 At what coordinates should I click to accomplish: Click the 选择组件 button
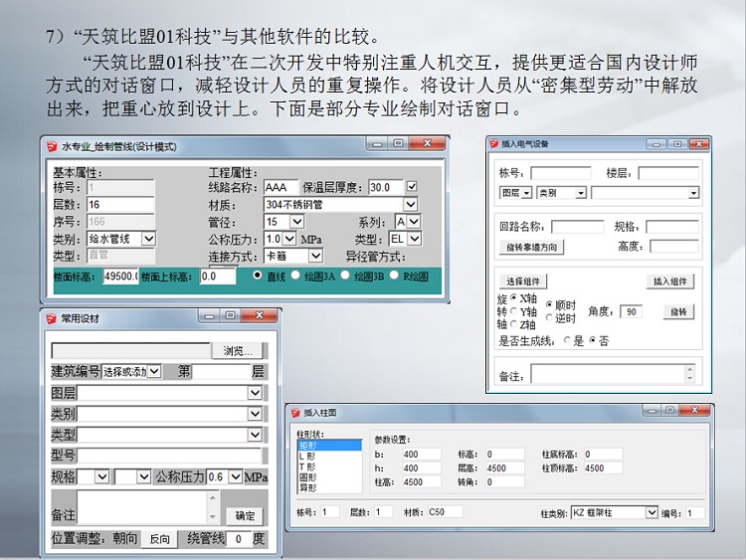[523, 281]
